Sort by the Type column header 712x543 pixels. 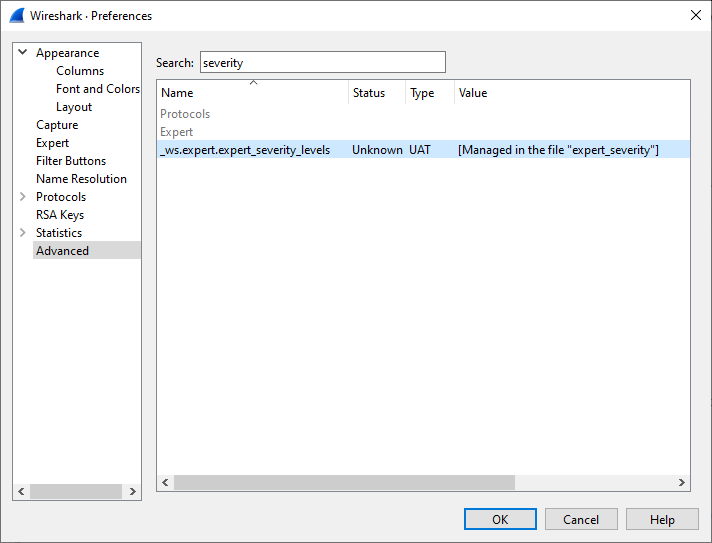(x=430, y=93)
